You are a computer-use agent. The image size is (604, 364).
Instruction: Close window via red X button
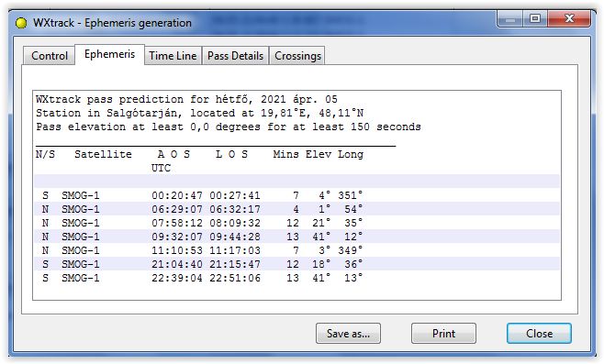569,18
